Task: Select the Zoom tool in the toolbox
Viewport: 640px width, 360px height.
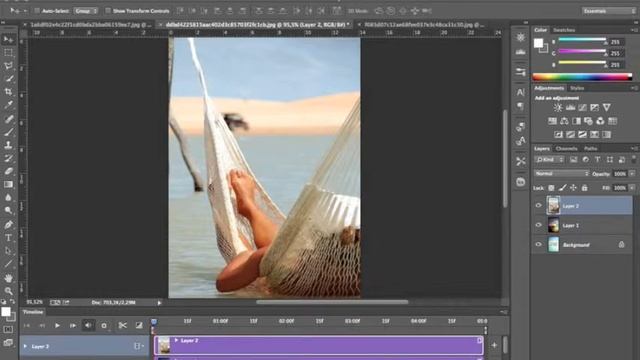Action: pyautogui.click(x=8, y=291)
